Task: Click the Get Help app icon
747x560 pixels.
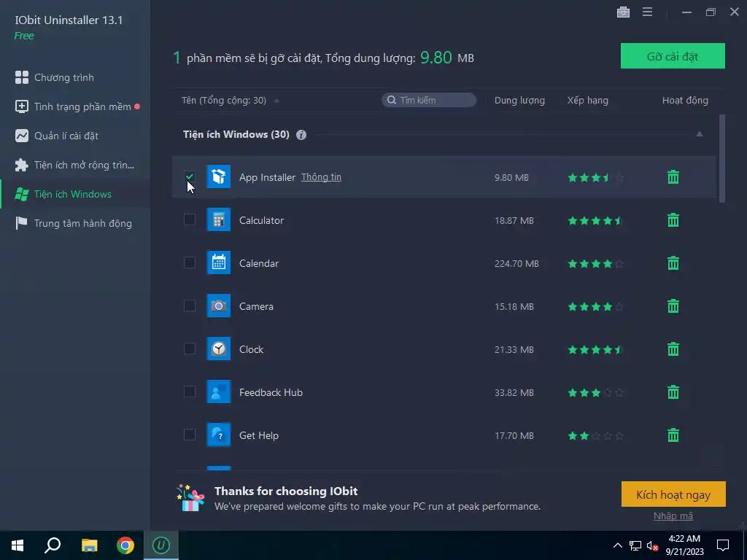Action: pyautogui.click(x=219, y=435)
